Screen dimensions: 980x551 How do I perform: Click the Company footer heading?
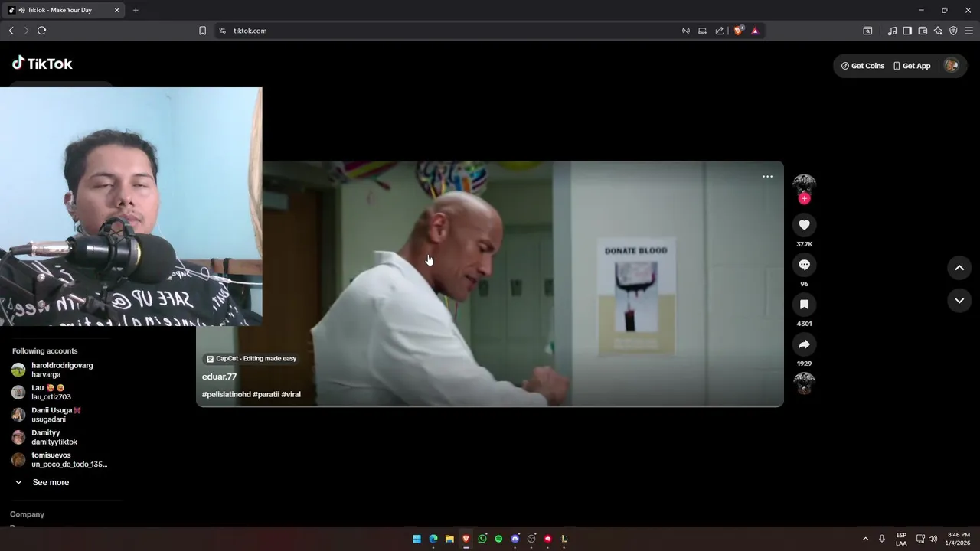(27, 514)
